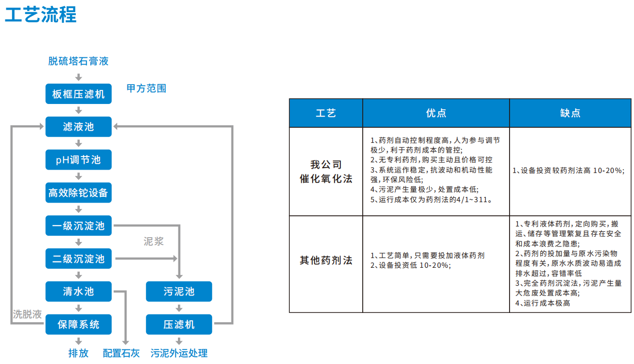Select the 保障系统 box

[x=78, y=324]
